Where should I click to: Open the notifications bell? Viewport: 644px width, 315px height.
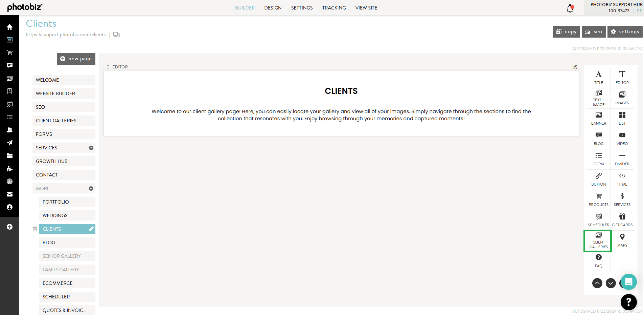(x=570, y=8)
